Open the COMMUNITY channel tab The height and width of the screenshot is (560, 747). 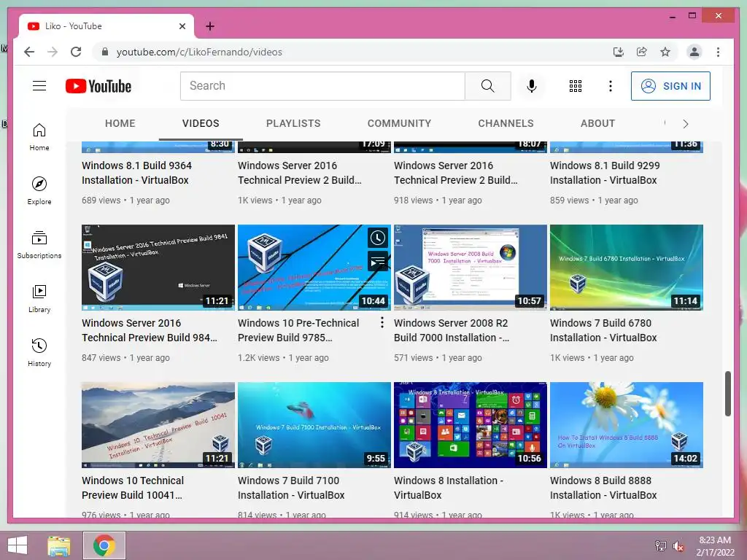399,123
